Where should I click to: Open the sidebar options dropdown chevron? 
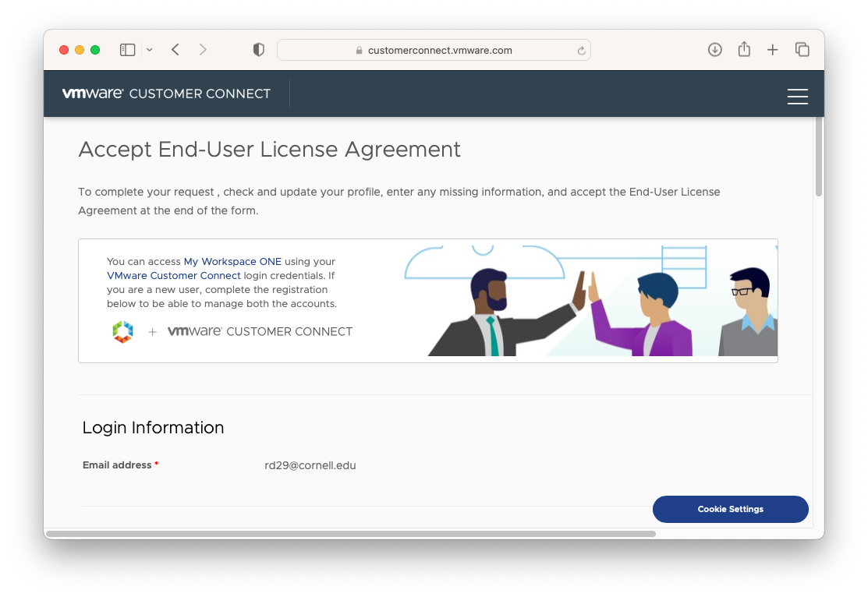[x=149, y=50]
